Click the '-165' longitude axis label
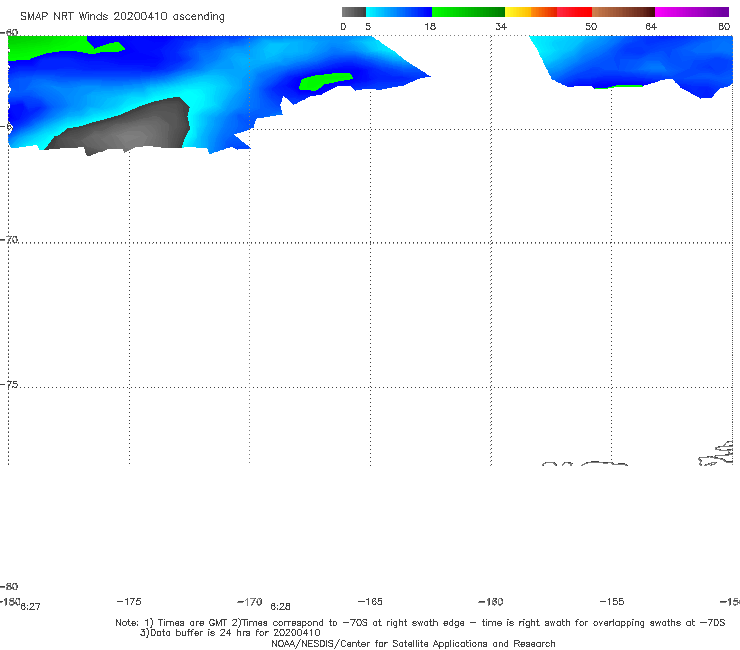The height and width of the screenshot is (650, 740). [x=370, y=601]
